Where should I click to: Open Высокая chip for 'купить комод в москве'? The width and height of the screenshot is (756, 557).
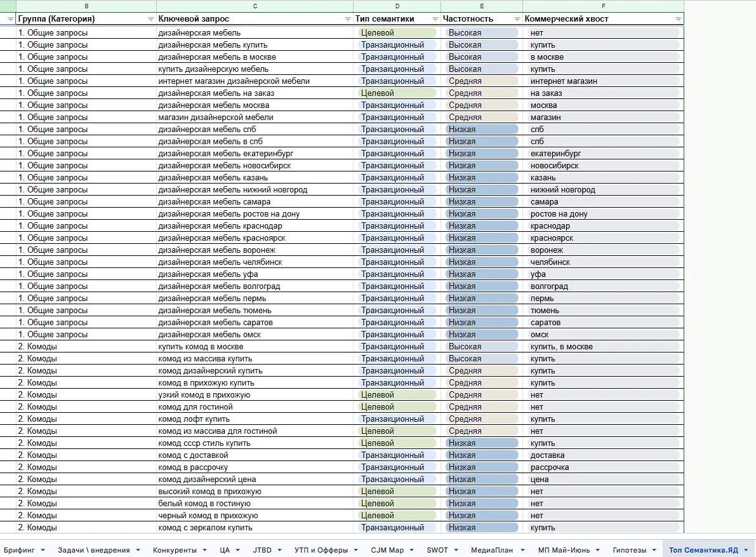[x=482, y=347]
